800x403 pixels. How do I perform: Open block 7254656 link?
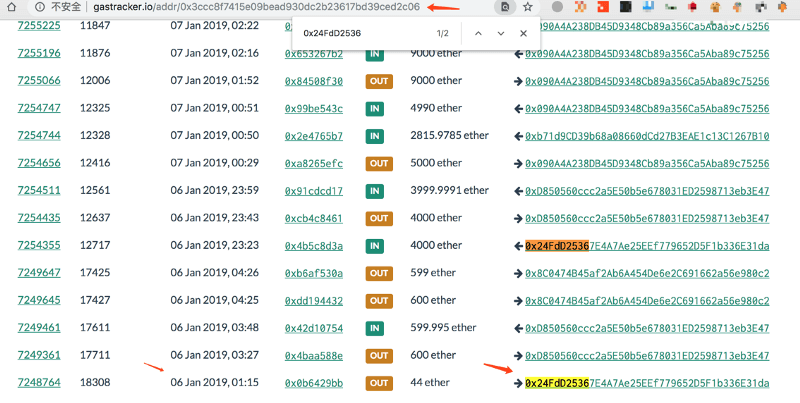(x=39, y=163)
